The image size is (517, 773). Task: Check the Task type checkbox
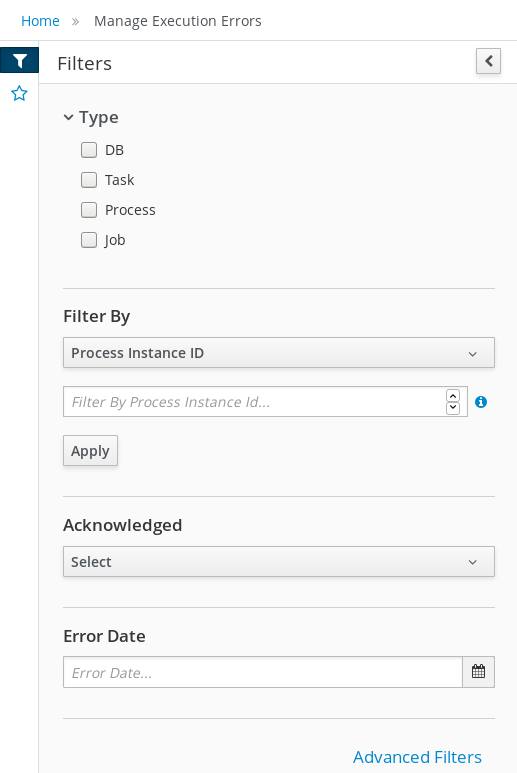click(89, 180)
